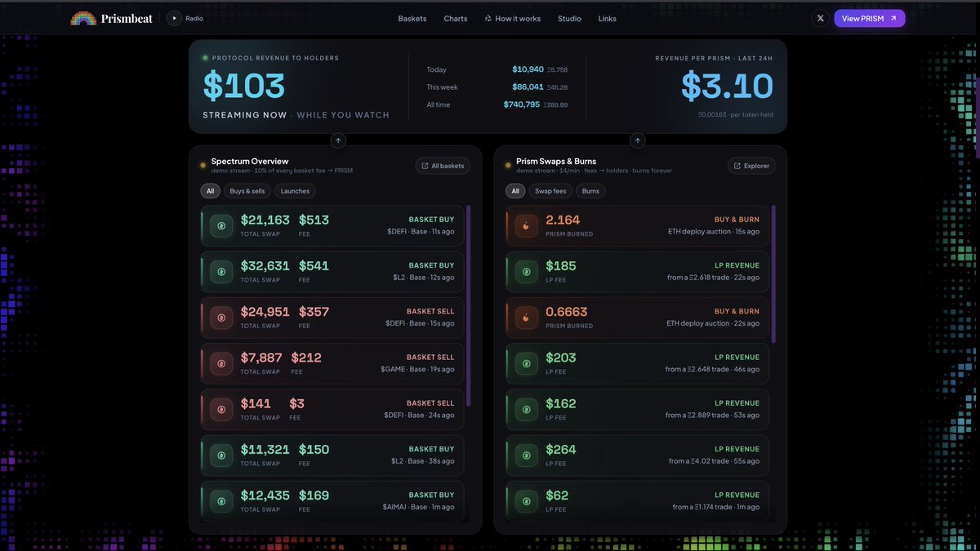Open the Baskets nav item
Viewport: 980px width, 551px height.
(x=412, y=18)
